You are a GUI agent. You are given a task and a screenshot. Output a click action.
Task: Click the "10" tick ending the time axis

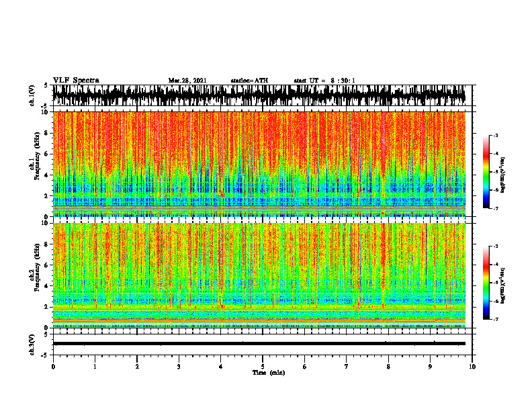(472, 367)
